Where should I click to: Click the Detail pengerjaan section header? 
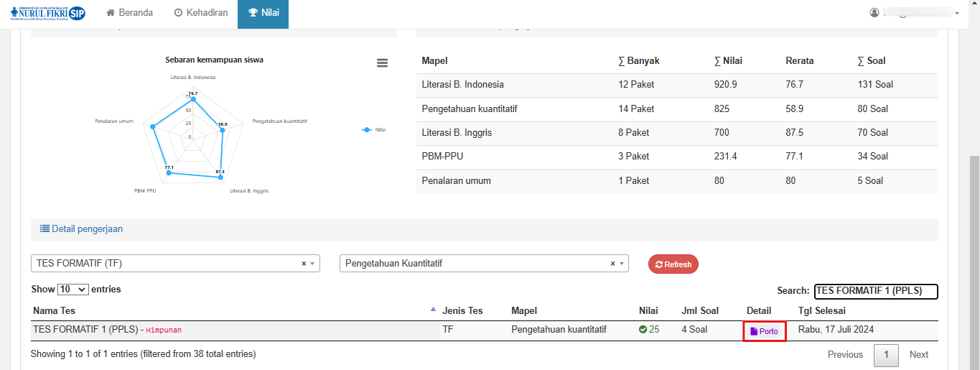(x=82, y=229)
